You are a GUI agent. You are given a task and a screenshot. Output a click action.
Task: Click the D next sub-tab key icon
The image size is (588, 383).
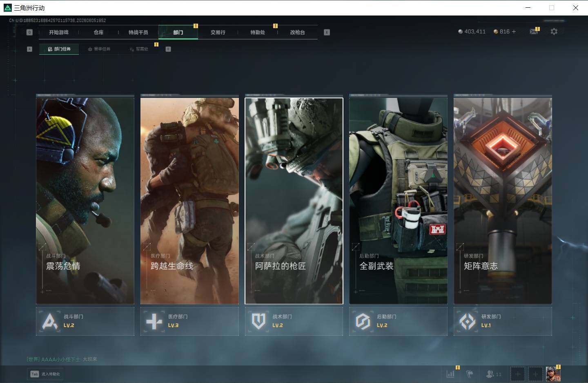168,49
